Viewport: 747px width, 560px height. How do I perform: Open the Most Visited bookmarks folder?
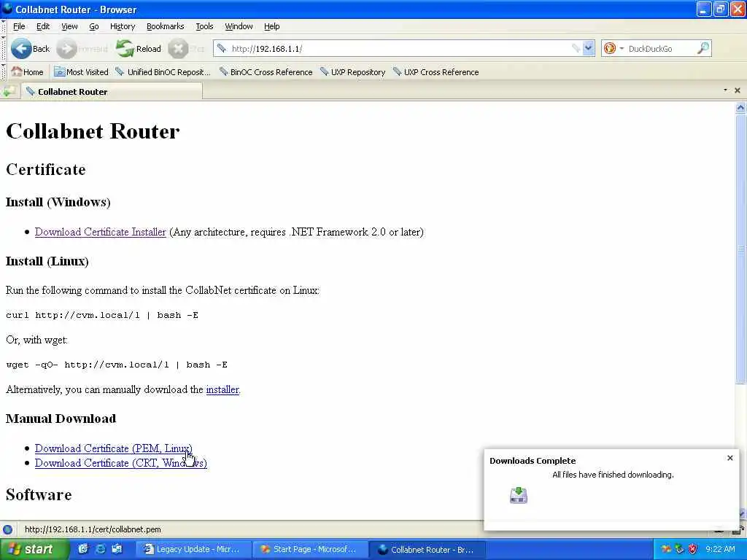point(81,72)
